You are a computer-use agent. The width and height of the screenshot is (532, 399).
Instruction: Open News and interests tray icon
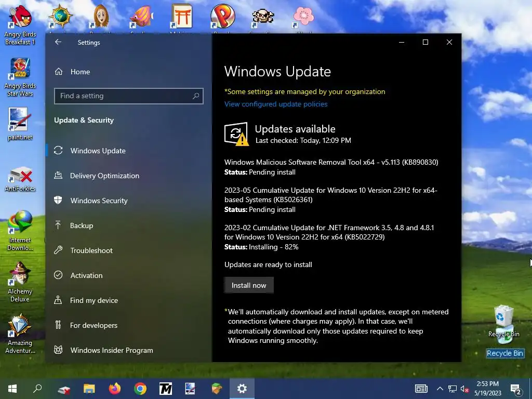pos(421,389)
